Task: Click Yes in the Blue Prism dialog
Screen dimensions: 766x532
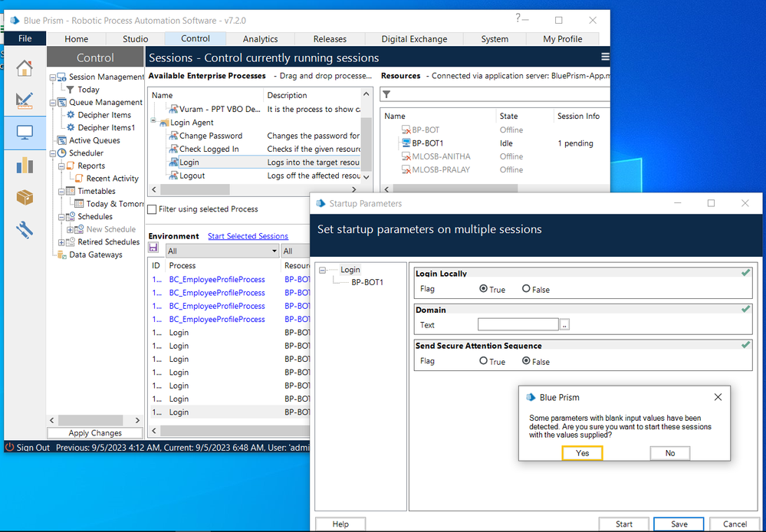Action: click(582, 453)
